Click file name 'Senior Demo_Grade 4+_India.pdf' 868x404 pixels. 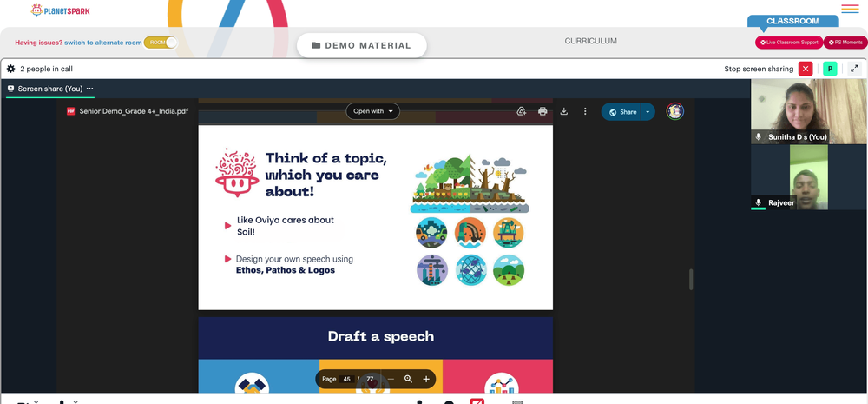point(134,111)
